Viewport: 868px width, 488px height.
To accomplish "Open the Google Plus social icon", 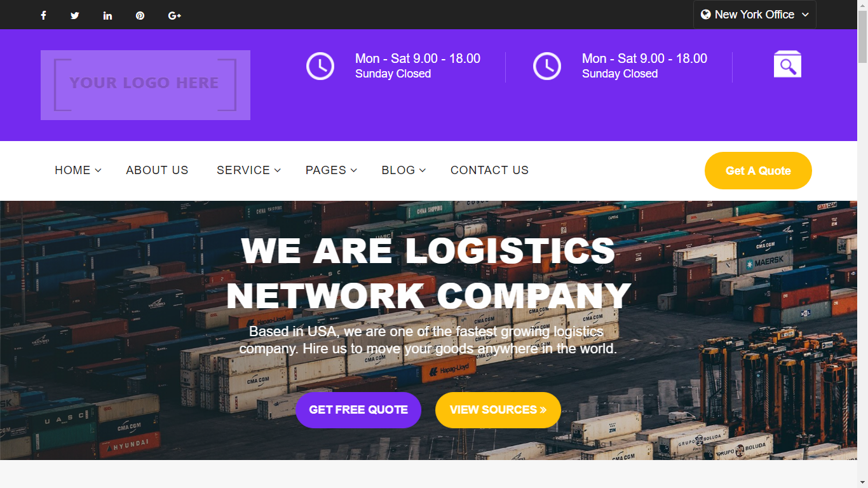I will click(x=175, y=15).
